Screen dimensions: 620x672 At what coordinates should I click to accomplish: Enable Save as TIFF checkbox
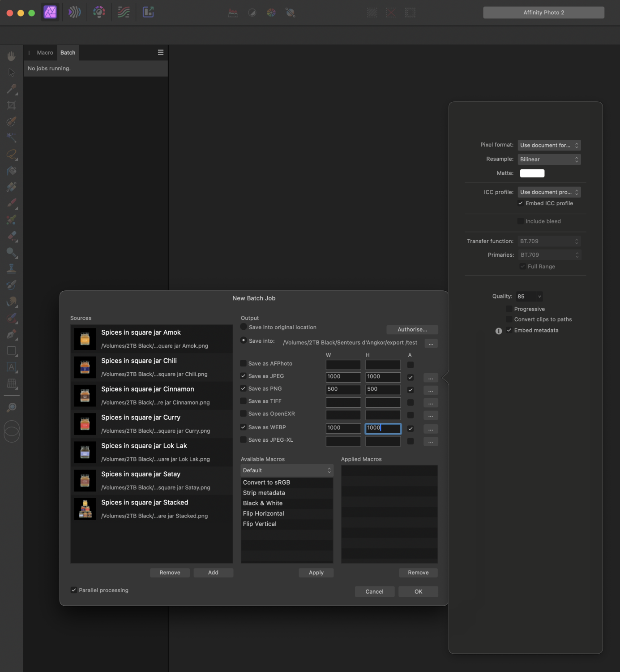pos(244,401)
